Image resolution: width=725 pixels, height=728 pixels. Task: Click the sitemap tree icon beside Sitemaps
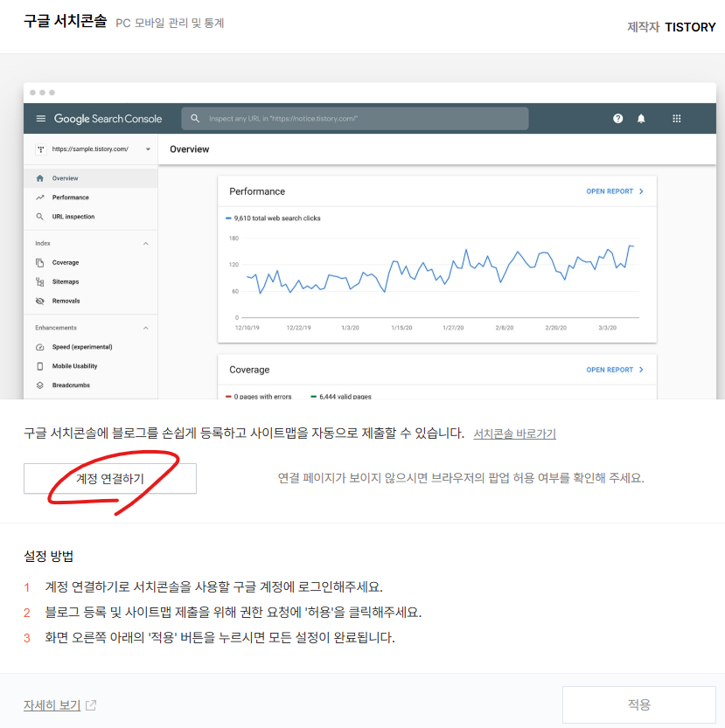tap(40, 281)
